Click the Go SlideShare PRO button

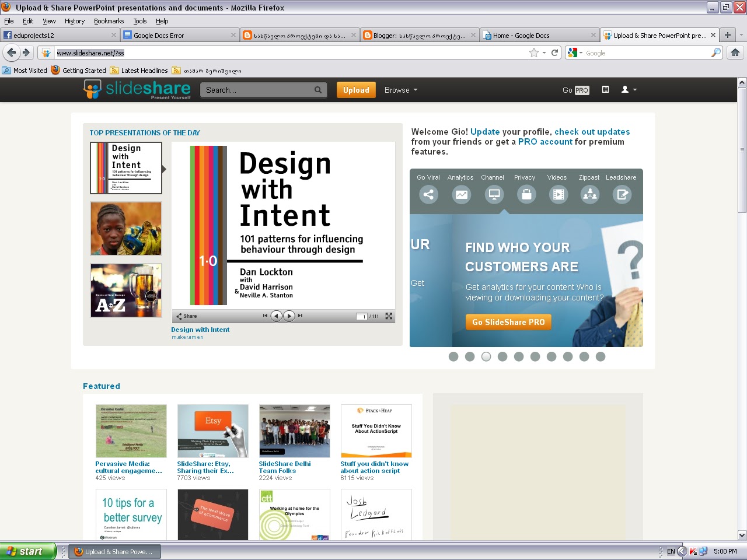[508, 322]
